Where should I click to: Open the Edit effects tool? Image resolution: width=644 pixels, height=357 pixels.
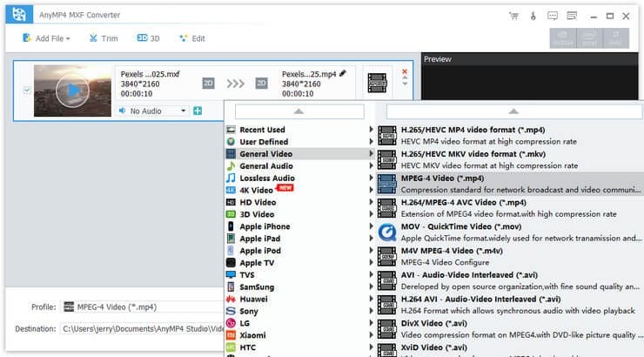pos(192,38)
